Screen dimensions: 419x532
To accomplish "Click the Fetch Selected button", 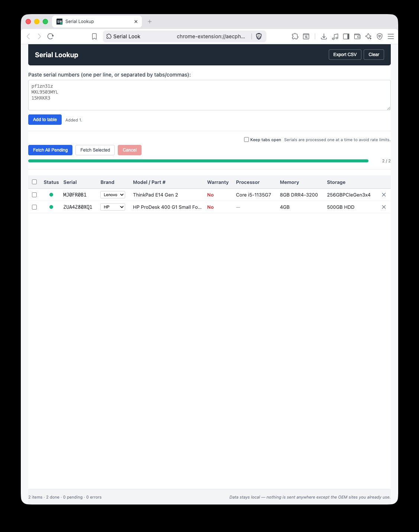I will coord(95,150).
